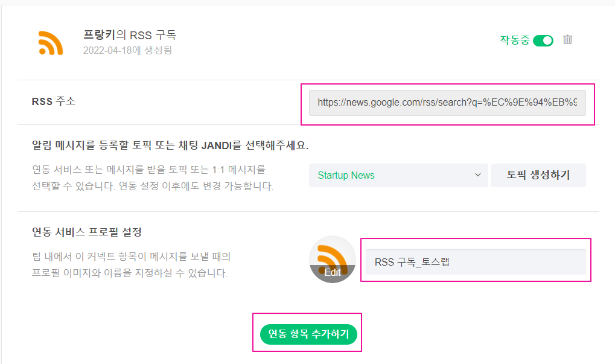Delete this RSS integration with the trash icon

567,40
